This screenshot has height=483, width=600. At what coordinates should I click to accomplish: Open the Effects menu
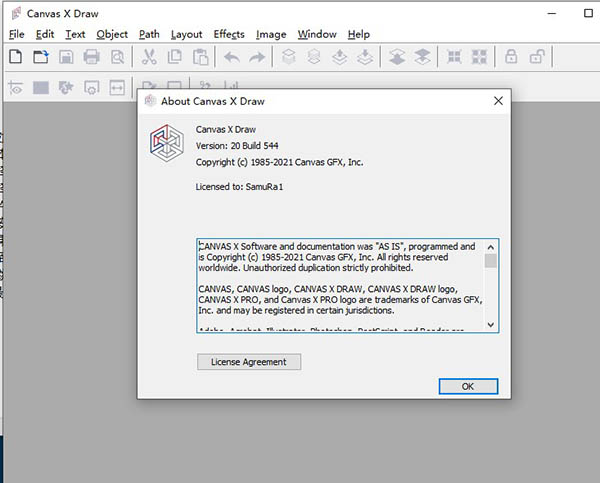tap(229, 34)
